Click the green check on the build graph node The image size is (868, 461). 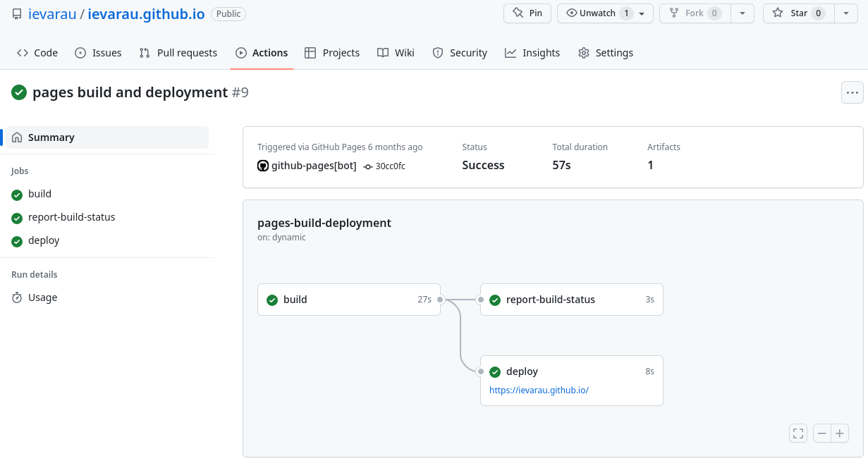[x=272, y=300]
